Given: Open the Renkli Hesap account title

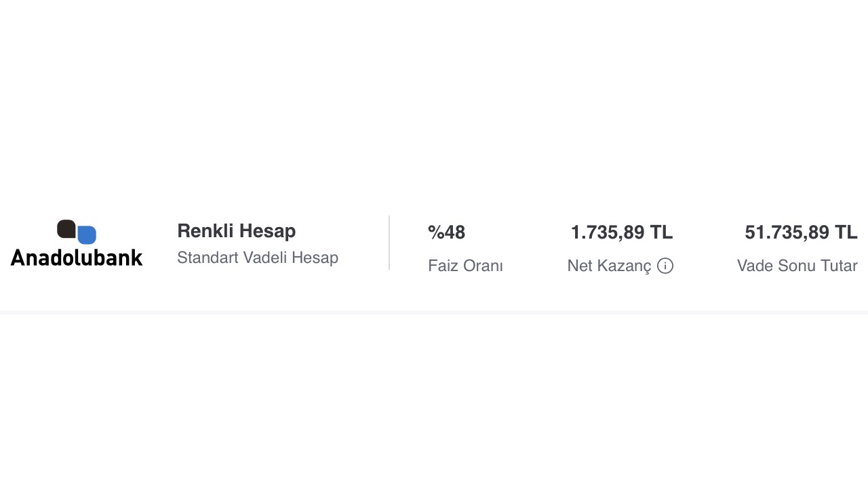Looking at the screenshot, I should pyautogui.click(x=236, y=231).
